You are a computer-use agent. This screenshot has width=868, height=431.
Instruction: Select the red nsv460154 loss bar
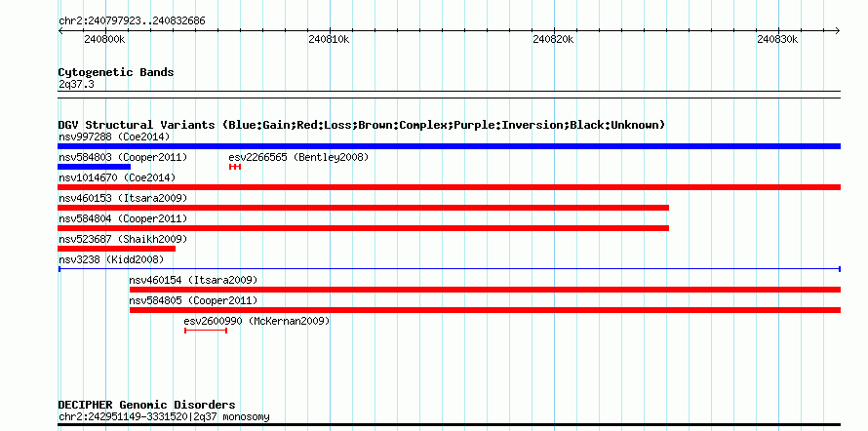point(485,290)
